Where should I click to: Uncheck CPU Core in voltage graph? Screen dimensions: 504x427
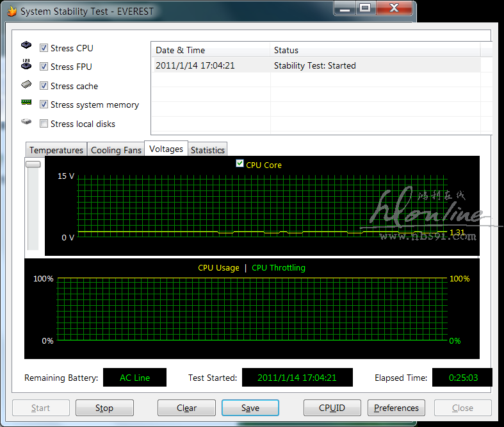240,164
